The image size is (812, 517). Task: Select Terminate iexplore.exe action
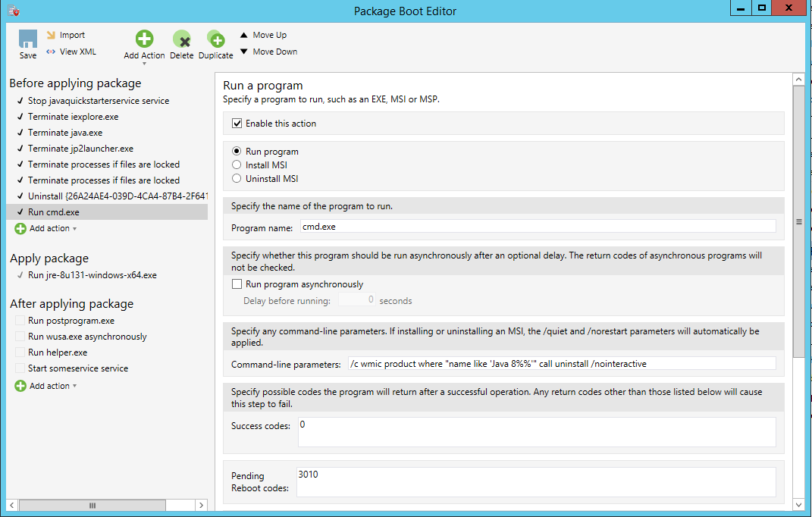[x=73, y=117]
